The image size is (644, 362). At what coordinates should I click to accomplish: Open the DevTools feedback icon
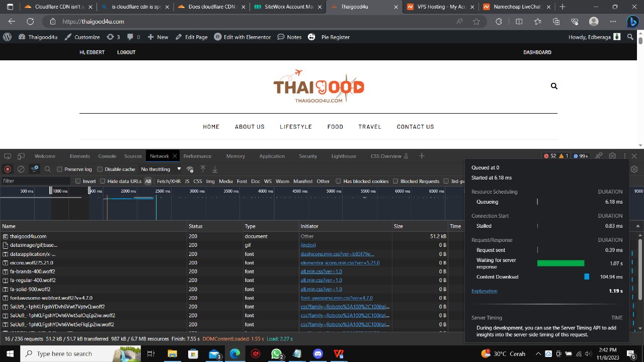click(599, 156)
